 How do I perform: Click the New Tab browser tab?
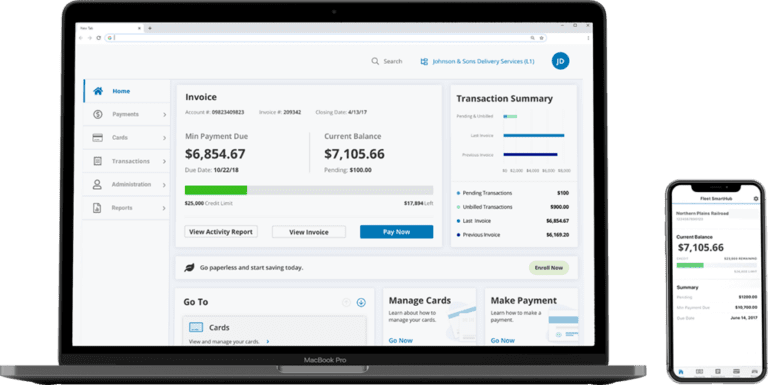(110, 28)
